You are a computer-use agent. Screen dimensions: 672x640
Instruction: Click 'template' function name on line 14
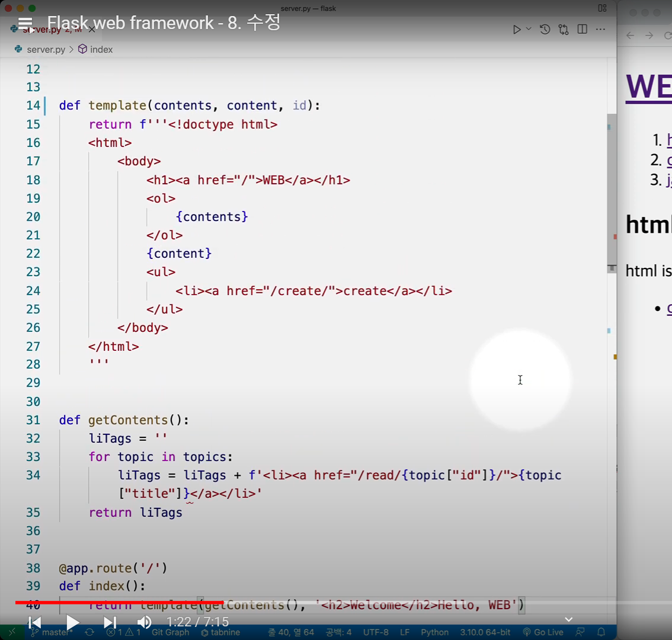[x=117, y=105]
